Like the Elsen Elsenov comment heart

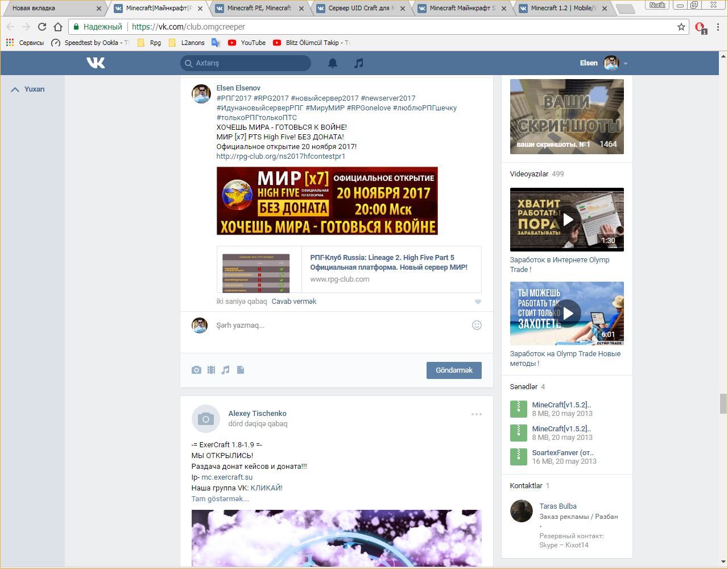pos(478,302)
